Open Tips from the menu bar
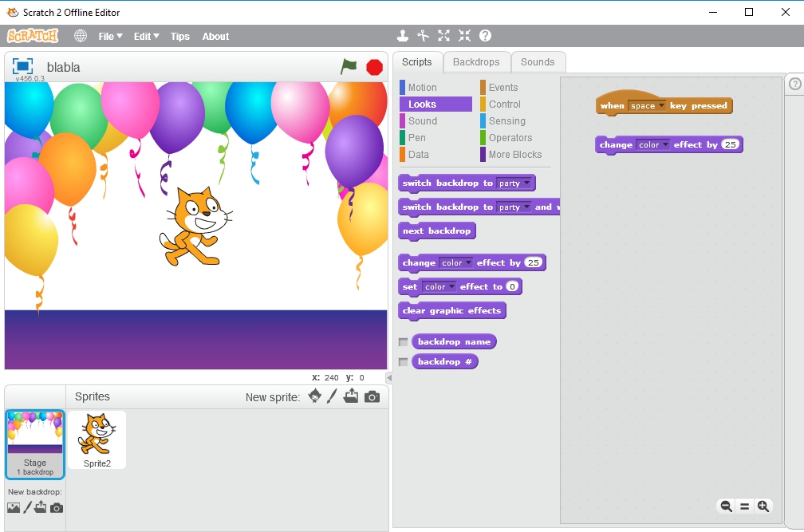 coord(180,37)
